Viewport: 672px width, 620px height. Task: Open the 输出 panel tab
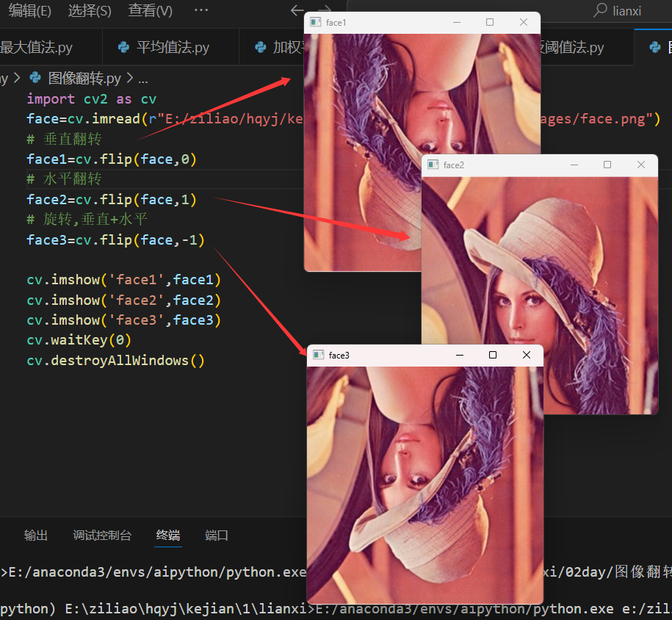(x=35, y=535)
